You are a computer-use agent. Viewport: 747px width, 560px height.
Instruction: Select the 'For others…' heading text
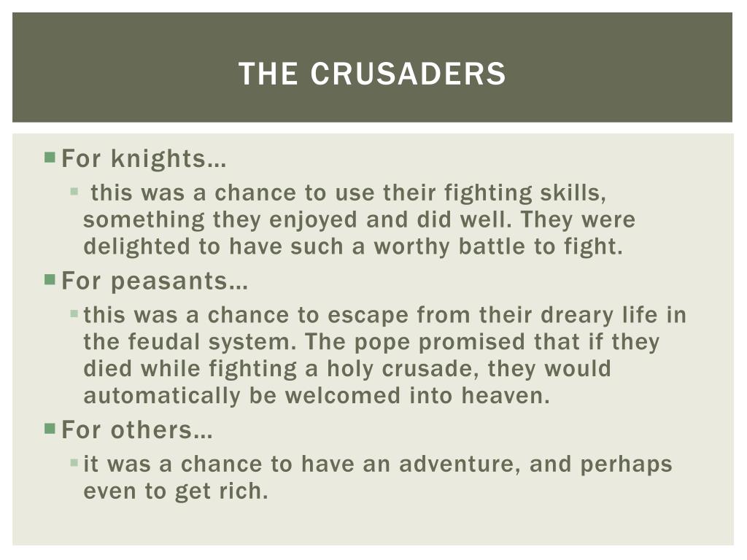pos(136,429)
